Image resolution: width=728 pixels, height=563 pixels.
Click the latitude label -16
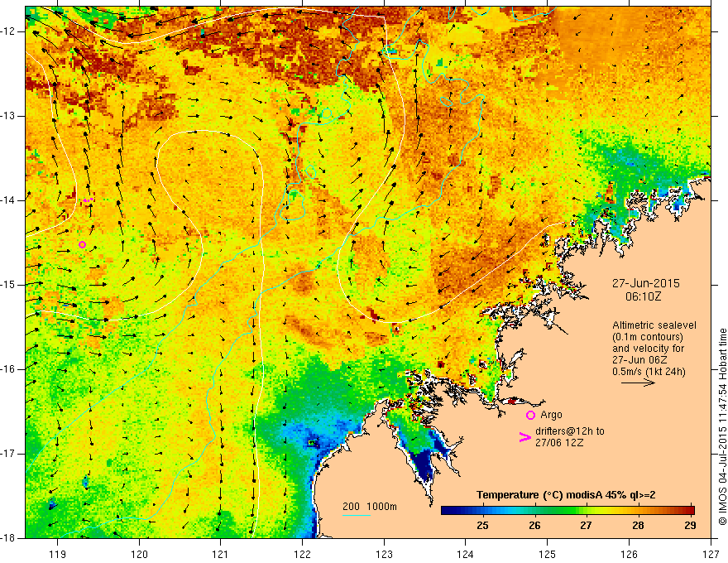tap(8, 369)
